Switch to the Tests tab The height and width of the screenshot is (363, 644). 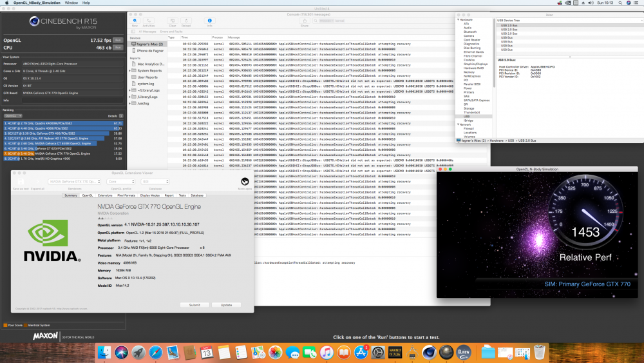click(182, 195)
